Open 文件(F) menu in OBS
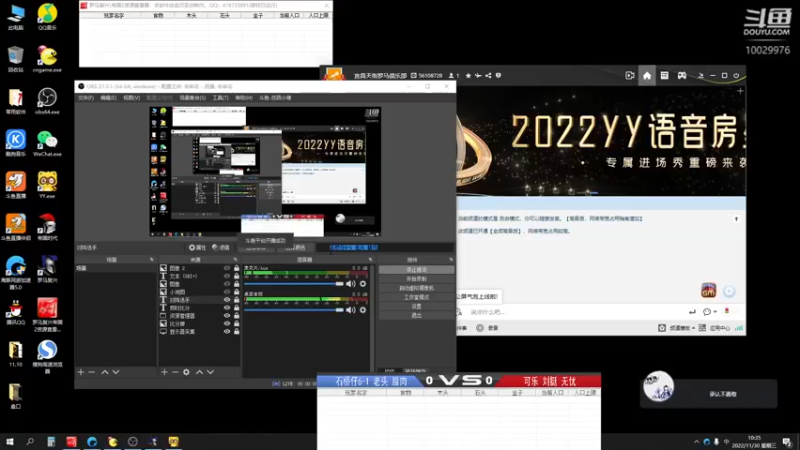Image resolution: width=800 pixels, height=450 pixels. click(86, 97)
